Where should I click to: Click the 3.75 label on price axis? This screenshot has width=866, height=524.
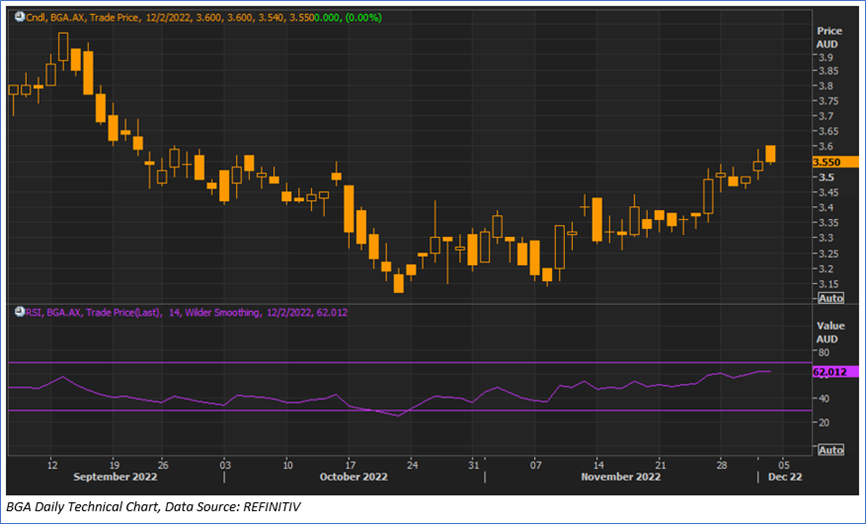(x=828, y=101)
